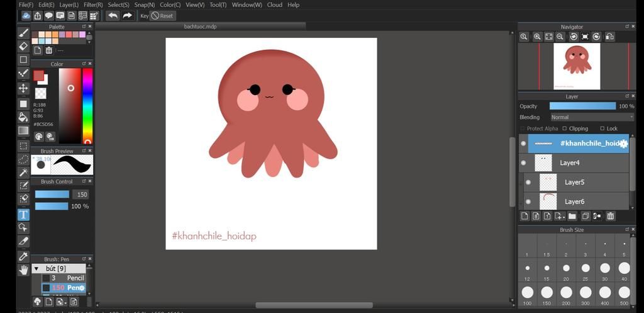Pick the Lasso selection tool
The height and width of the screenshot is (313, 644).
[23, 159]
